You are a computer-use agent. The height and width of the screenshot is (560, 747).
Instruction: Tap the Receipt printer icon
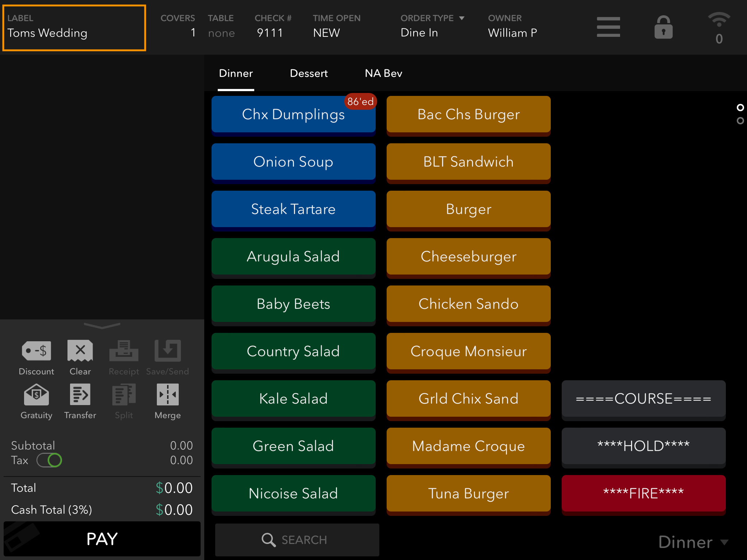124,351
